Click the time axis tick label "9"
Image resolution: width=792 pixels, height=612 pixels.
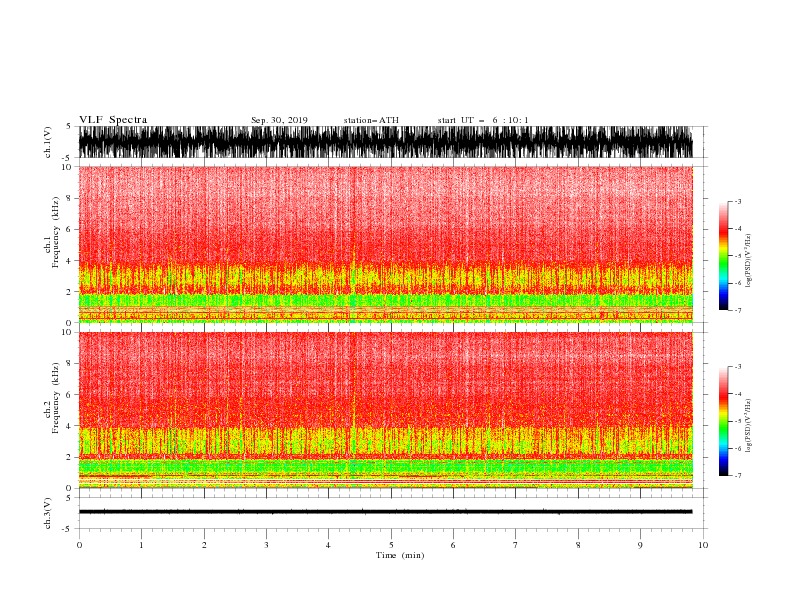(640, 545)
